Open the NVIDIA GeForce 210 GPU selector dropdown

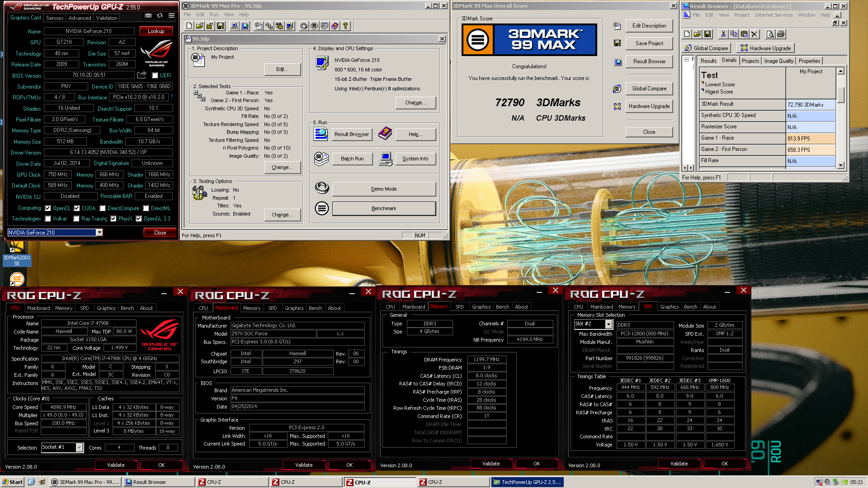[x=99, y=233]
